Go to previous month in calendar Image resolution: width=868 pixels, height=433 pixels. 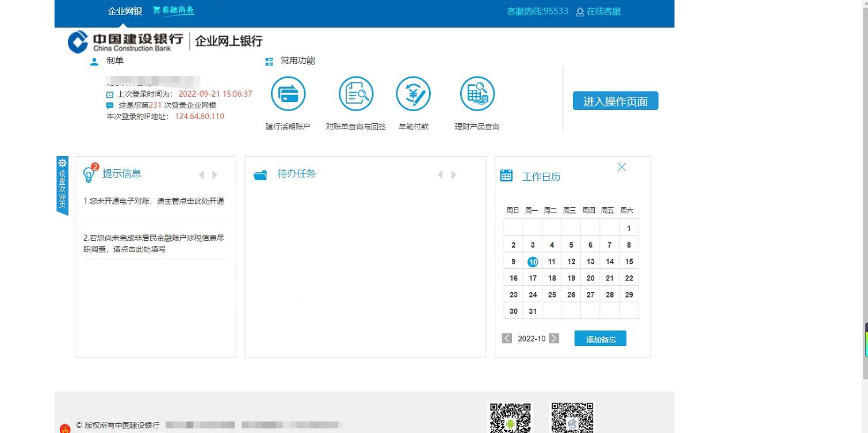506,338
